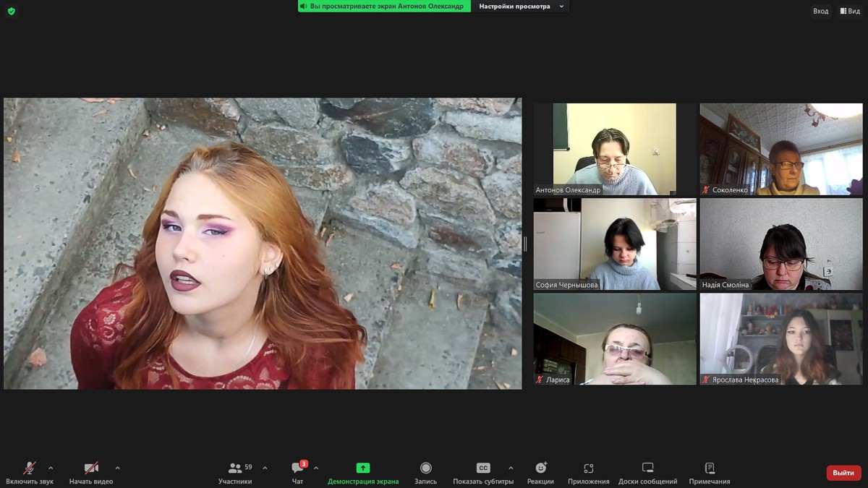Open "Приложения" apps panel

pyautogui.click(x=589, y=473)
